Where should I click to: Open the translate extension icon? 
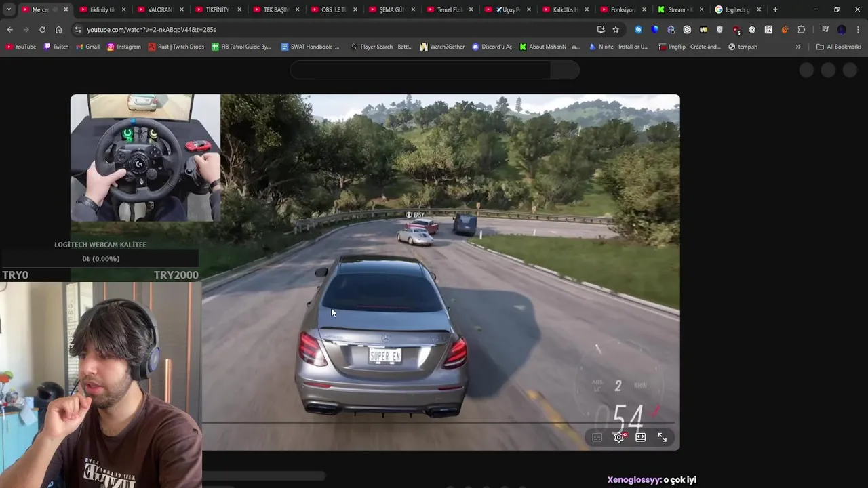click(x=671, y=30)
